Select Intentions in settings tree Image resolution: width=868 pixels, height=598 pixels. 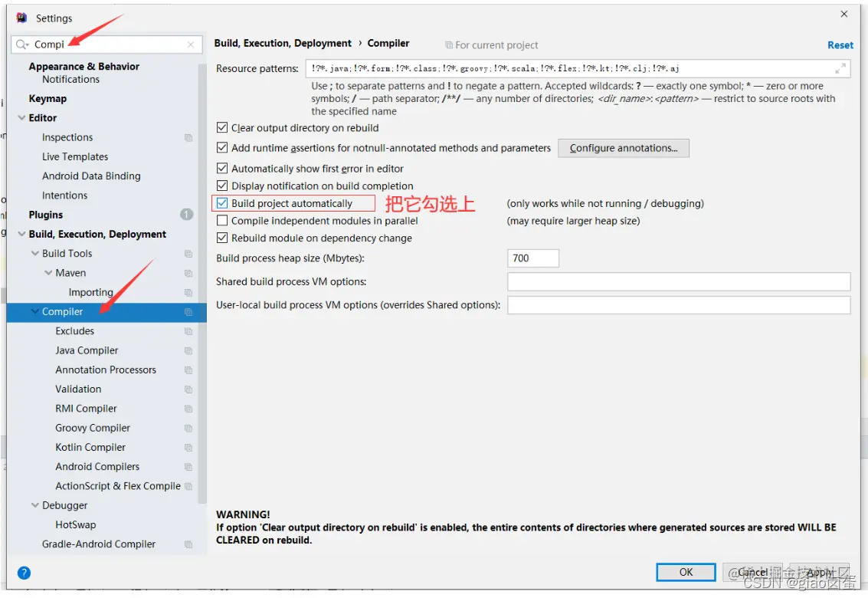click(x=65, y=195)
